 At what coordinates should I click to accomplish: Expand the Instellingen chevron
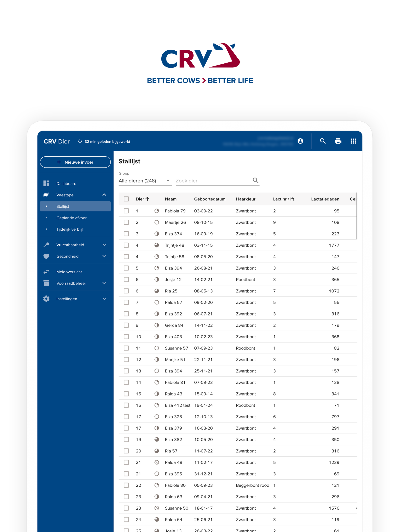[104, 299]
